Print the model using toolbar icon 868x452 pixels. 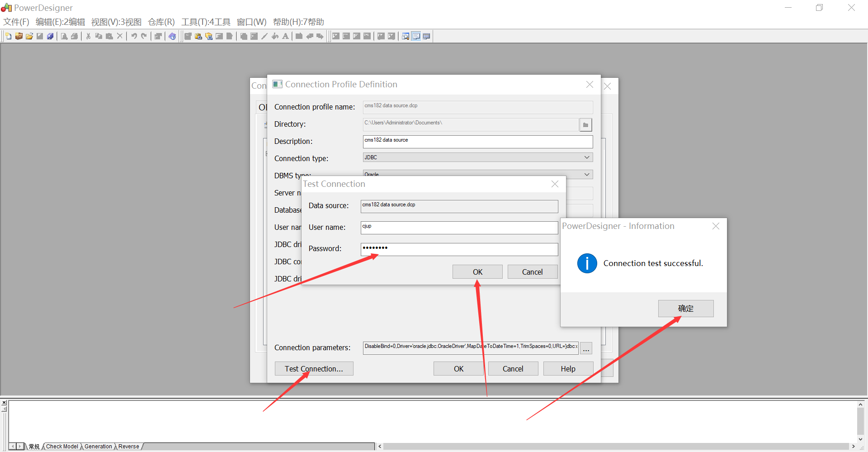point(74,36)
